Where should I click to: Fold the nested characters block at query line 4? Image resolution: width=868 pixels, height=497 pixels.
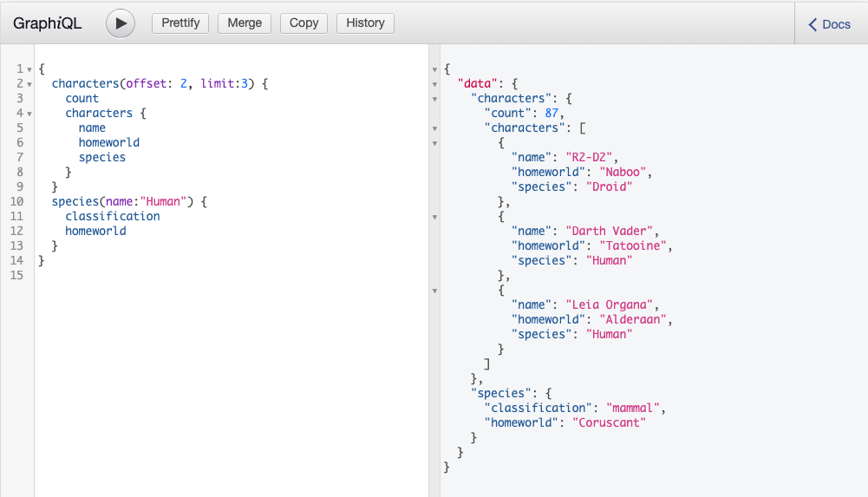(x=29, y=114)
